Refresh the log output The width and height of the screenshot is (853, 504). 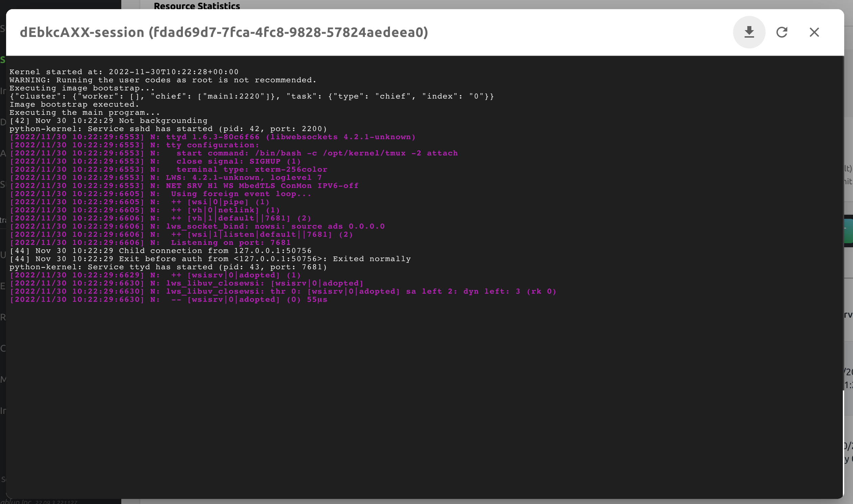[782, 32]
